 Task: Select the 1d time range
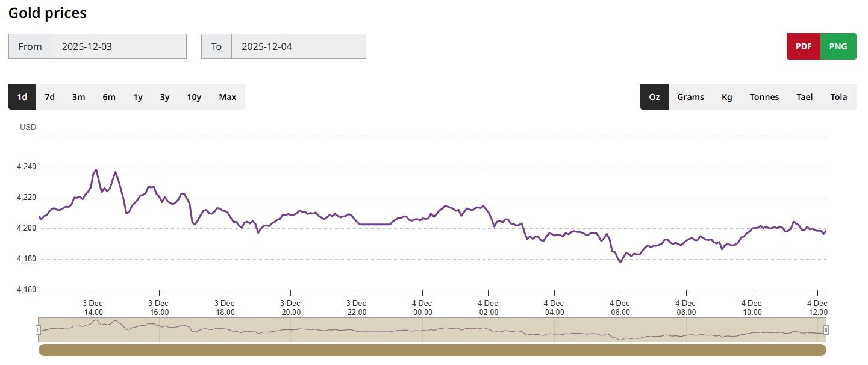tap(22, 97)
